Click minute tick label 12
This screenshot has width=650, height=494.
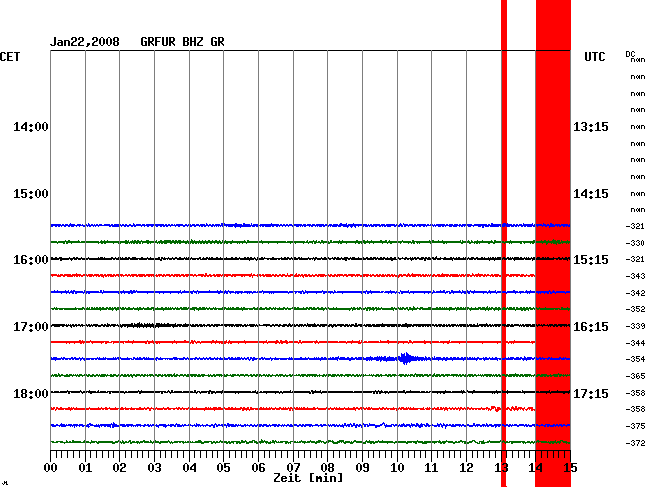point(466,468)
